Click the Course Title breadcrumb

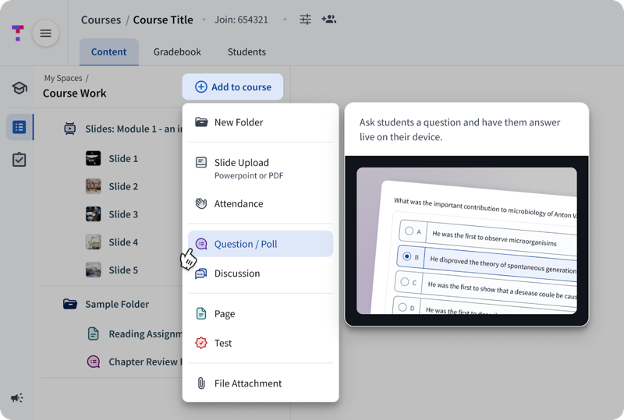pyautogui.click(x=163, y=20)
